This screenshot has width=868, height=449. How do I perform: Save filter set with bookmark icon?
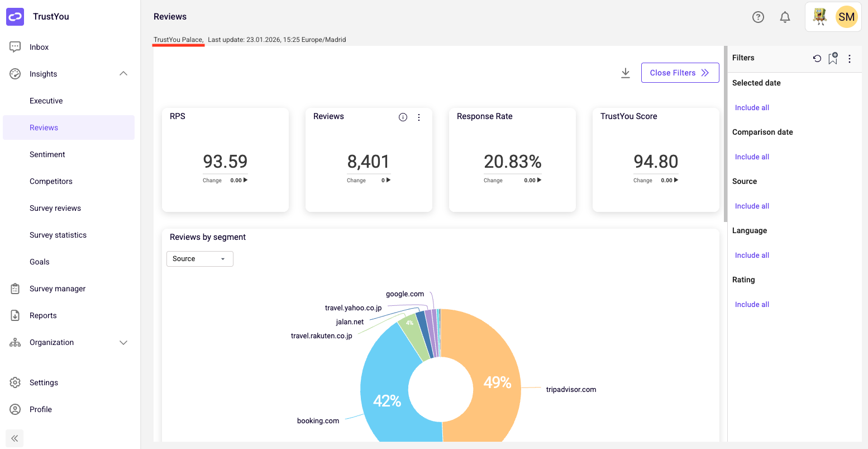[833, 58]
